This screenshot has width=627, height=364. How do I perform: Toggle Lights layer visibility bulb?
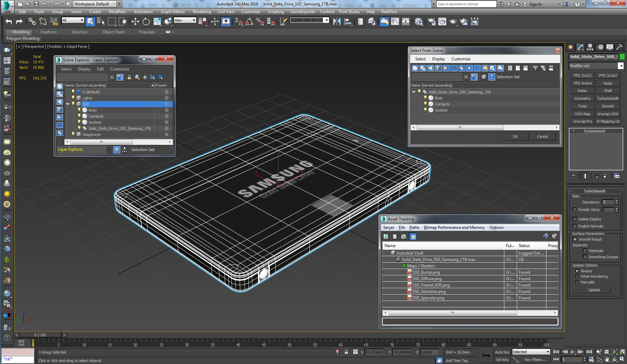(73, 98)
